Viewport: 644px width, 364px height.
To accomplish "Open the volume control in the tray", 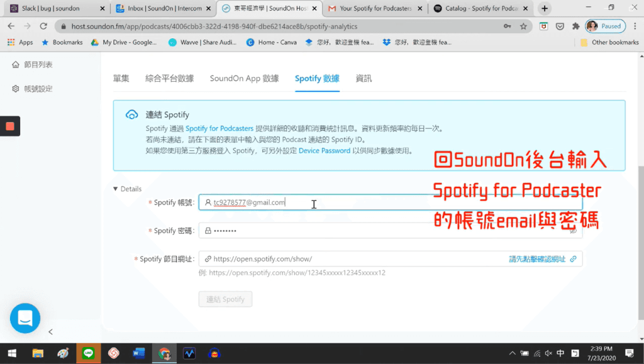I will click(x=548, y=353).
